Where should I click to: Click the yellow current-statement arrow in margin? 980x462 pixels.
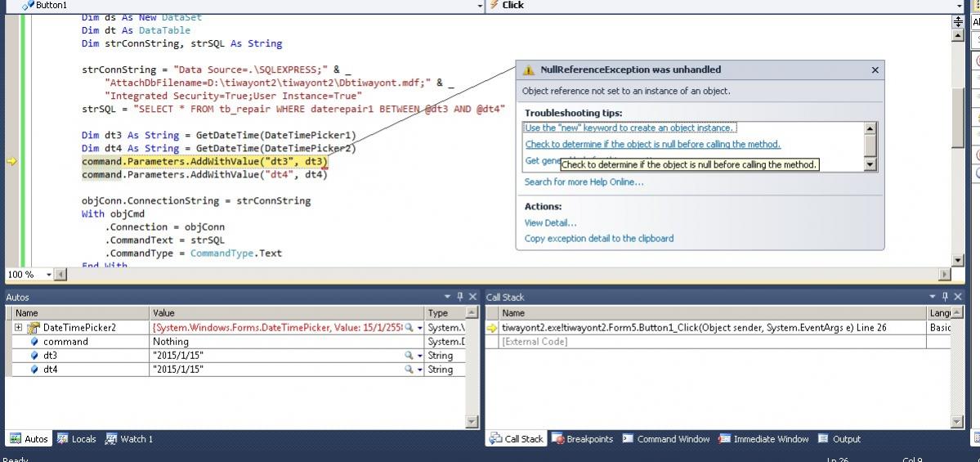click(11, 161)
